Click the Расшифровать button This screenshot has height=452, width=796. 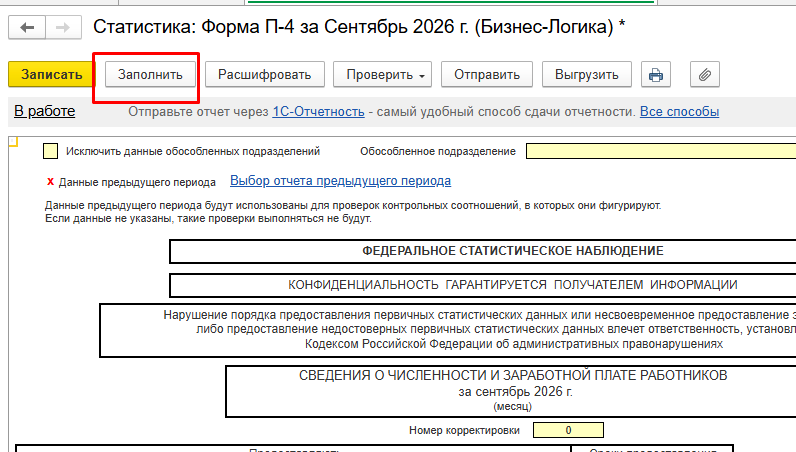pos(264,75)
